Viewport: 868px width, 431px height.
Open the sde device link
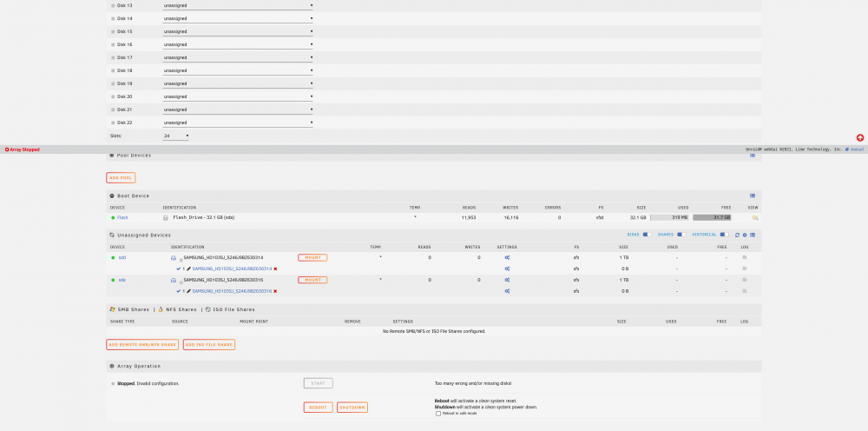(x=122, y=280)
